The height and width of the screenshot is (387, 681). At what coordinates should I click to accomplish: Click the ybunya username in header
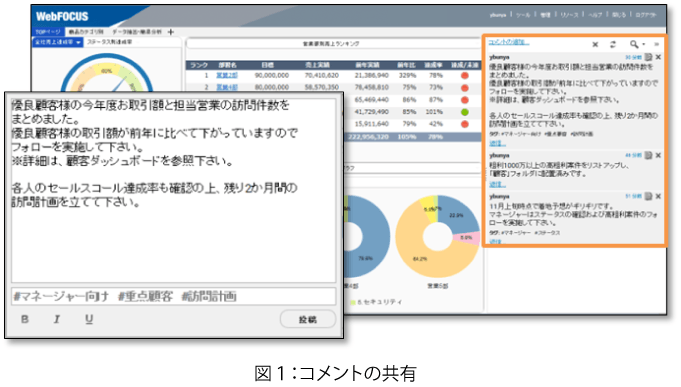coord(498,15)
